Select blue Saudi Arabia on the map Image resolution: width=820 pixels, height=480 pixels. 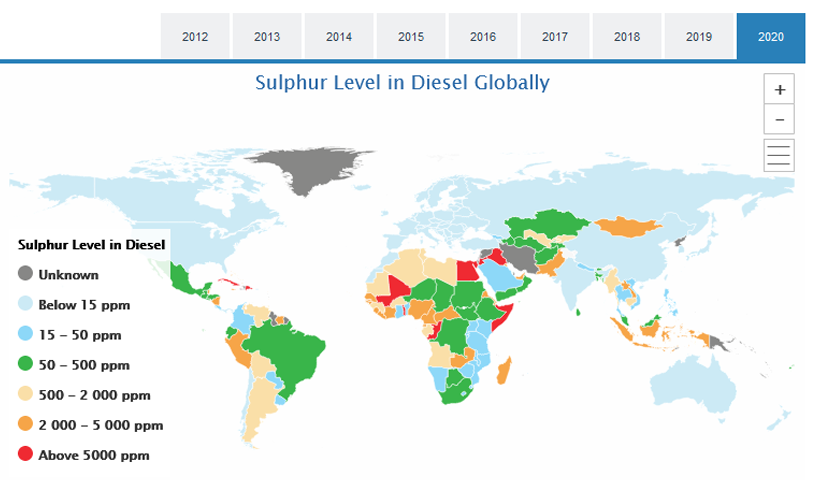pos(499,277)
